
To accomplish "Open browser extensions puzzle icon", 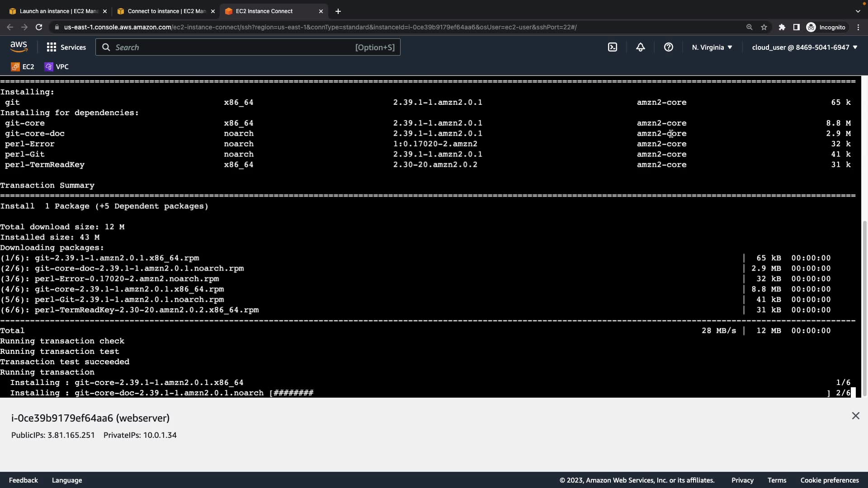I will 782,27.
